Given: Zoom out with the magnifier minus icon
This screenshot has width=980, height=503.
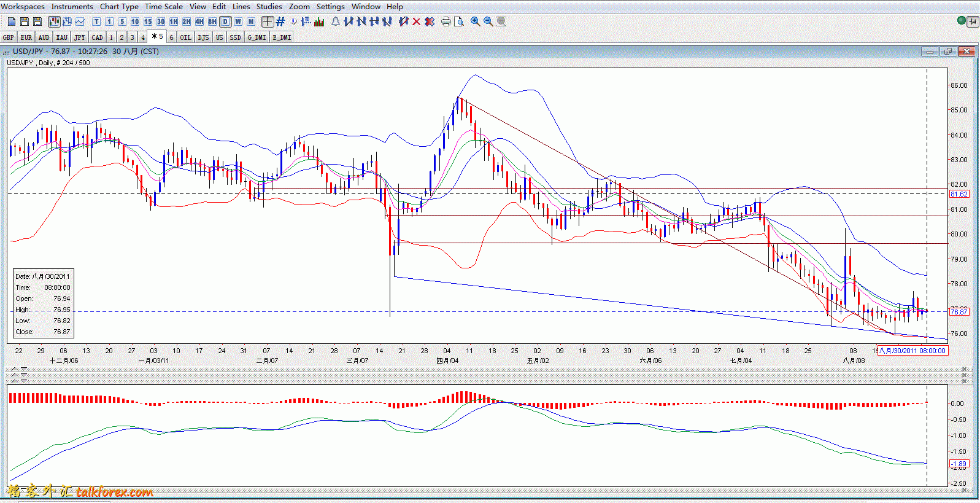Looking at the screenshot, I should tap(488, 21).
